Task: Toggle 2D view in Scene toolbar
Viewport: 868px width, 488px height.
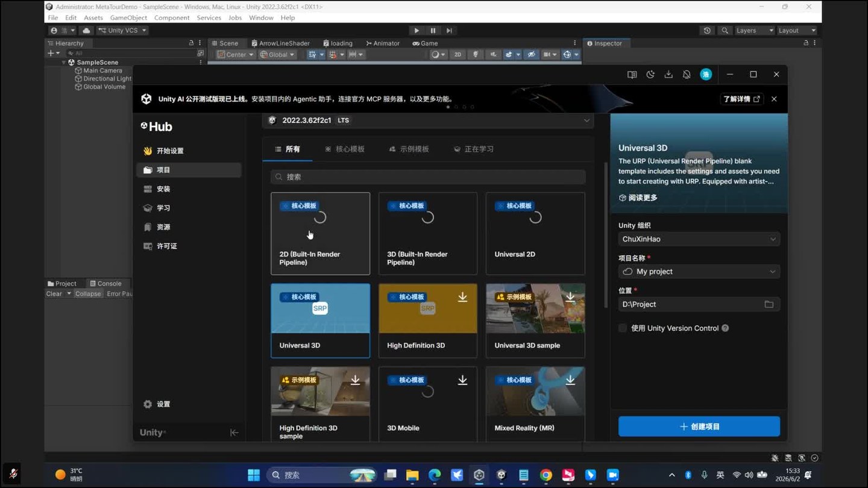Action: [x=458, y=55]
